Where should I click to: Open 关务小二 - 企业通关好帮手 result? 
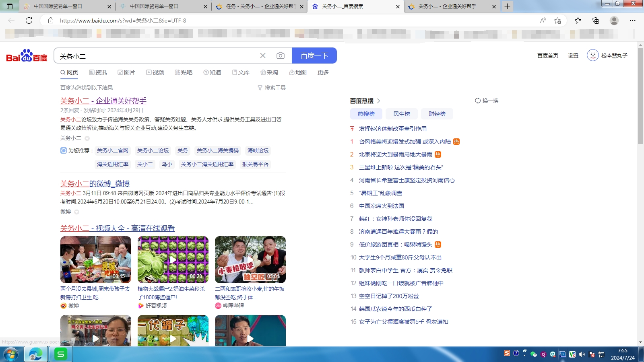103,101
